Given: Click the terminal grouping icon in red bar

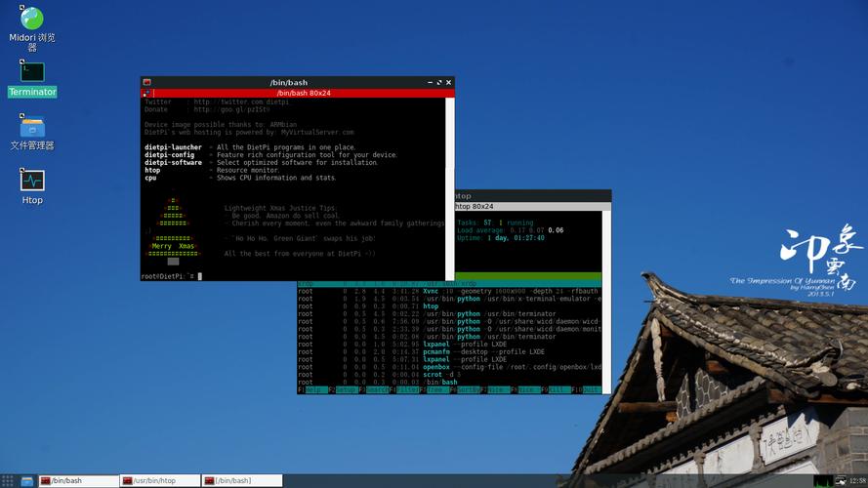Looking at the screenshot, I should [146, 93].
